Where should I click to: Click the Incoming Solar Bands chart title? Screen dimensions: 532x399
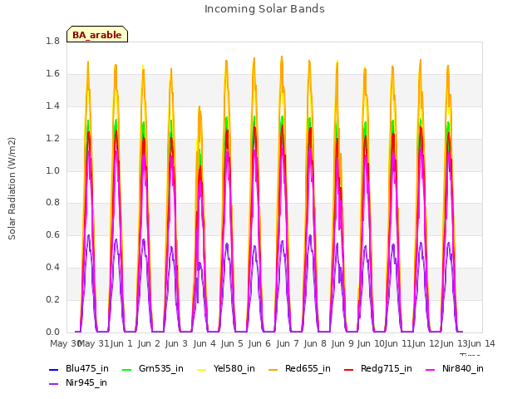(264, 9)
